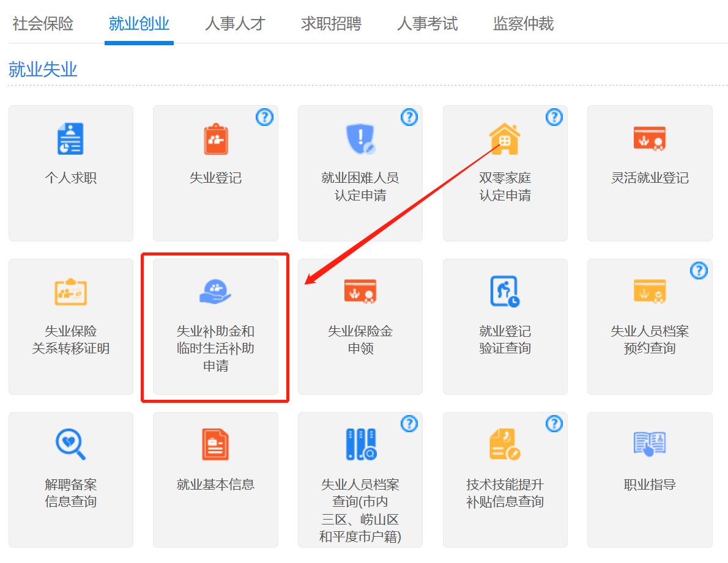Open the 求职招聘 tab
This screenshot has width=728, height=563.
[331, 24]
